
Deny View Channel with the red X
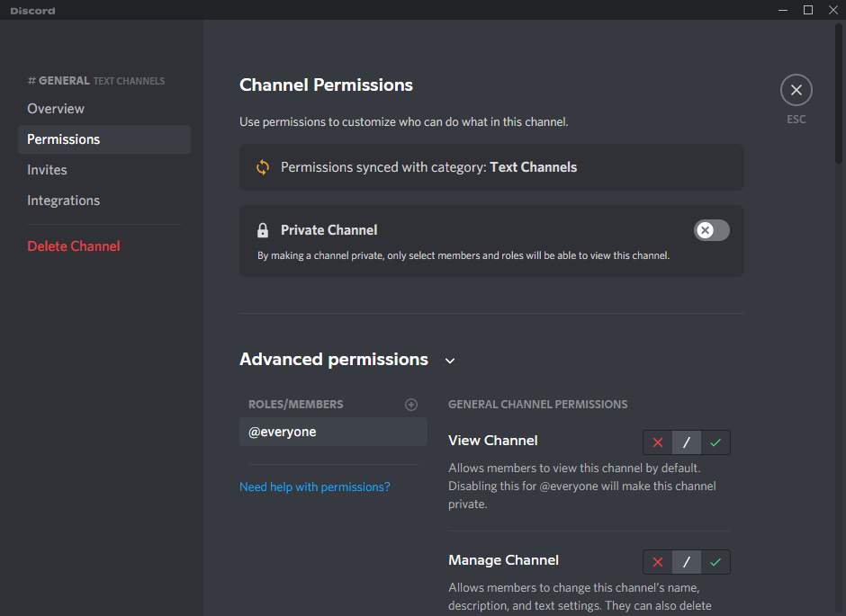[x=657, y=442]
